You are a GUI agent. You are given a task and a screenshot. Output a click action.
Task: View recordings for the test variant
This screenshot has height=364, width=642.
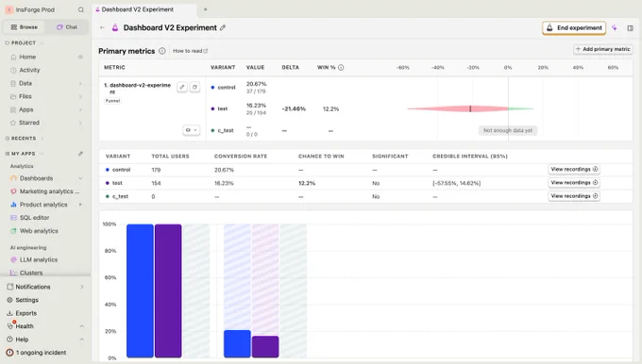(x=574, y=183)
